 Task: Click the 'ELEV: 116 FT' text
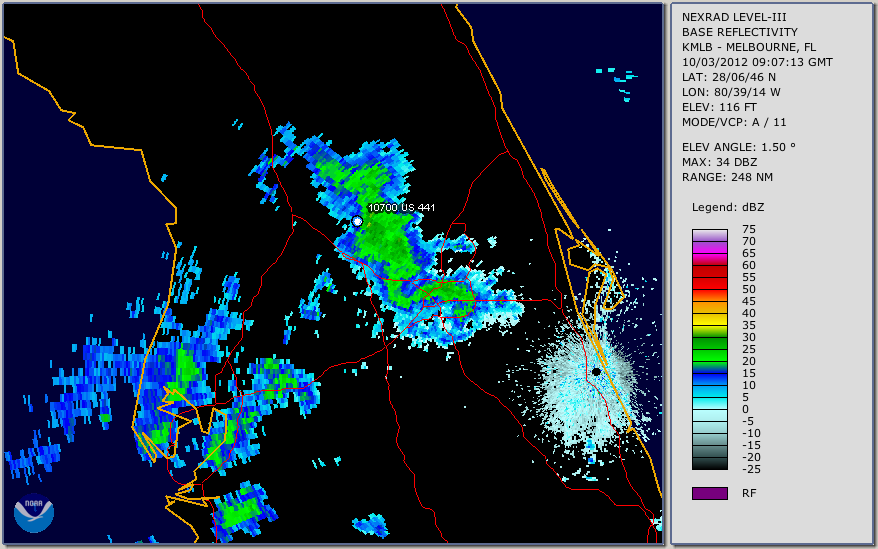719,107
